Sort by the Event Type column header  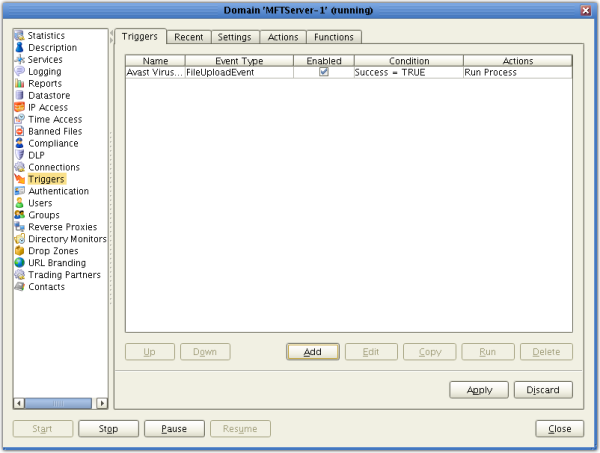point(239,61)
